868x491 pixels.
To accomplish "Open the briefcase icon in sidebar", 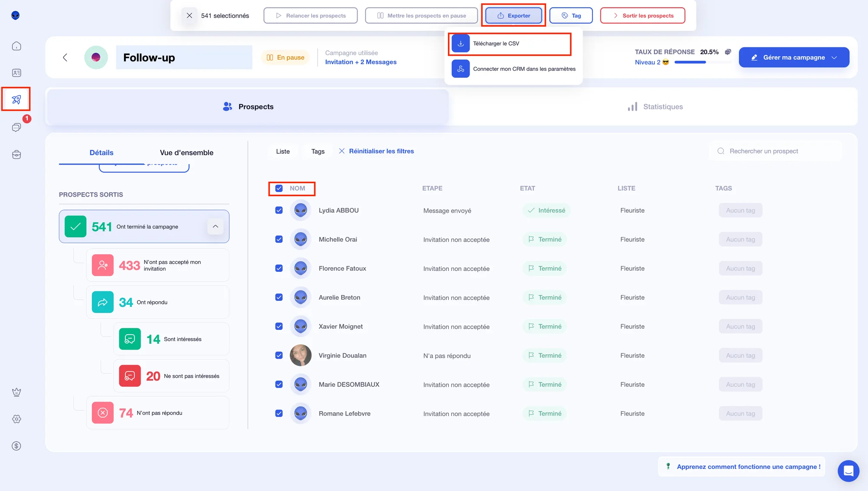I will point(16,155).
